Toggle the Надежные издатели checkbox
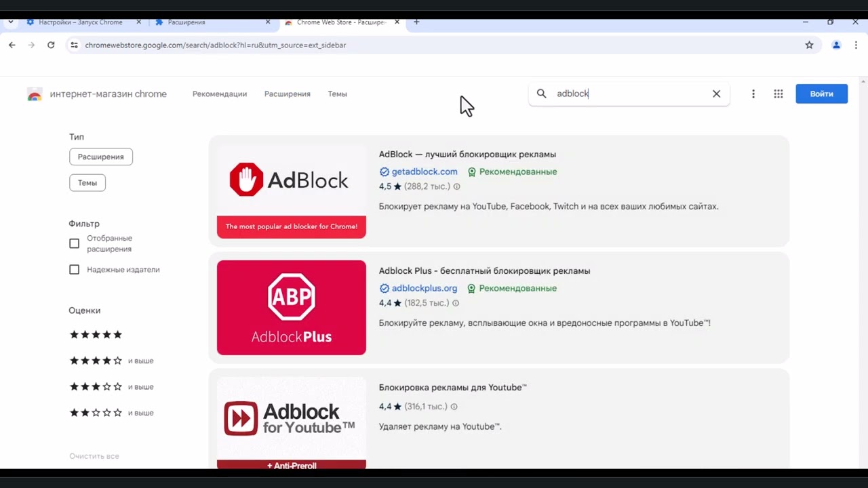 tap(75, 269)
